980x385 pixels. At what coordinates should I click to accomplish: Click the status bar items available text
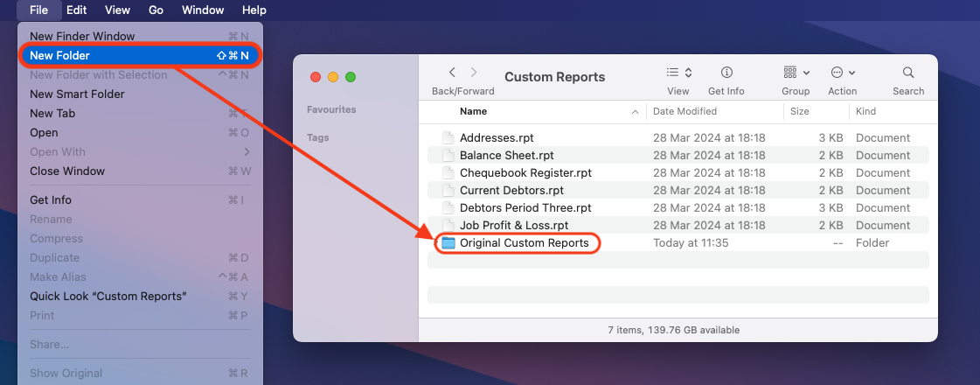tap(674, 330)
